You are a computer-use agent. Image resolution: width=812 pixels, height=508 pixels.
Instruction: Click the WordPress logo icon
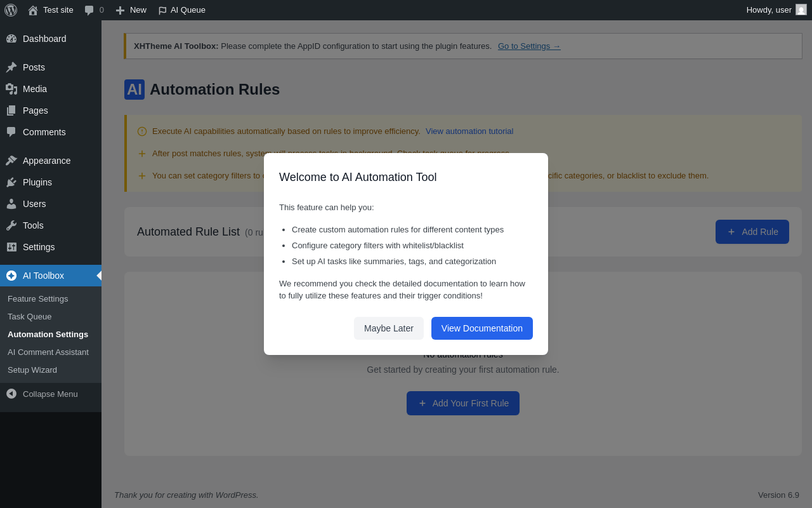11,10
